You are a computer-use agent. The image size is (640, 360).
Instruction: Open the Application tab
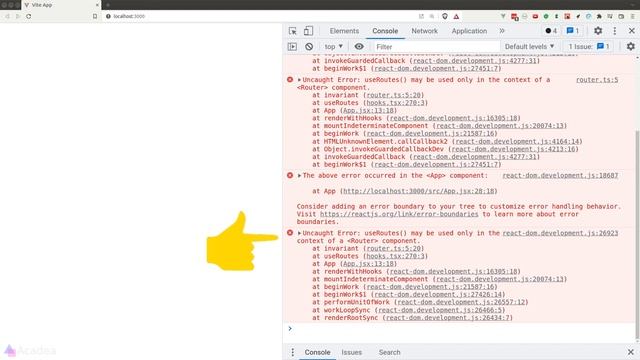(x=469, y=31)
